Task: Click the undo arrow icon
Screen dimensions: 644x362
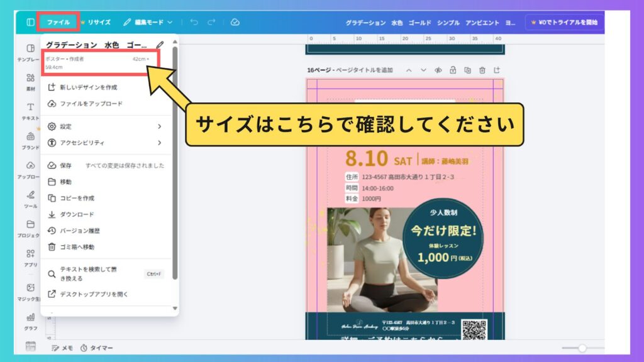Action: 194,22
